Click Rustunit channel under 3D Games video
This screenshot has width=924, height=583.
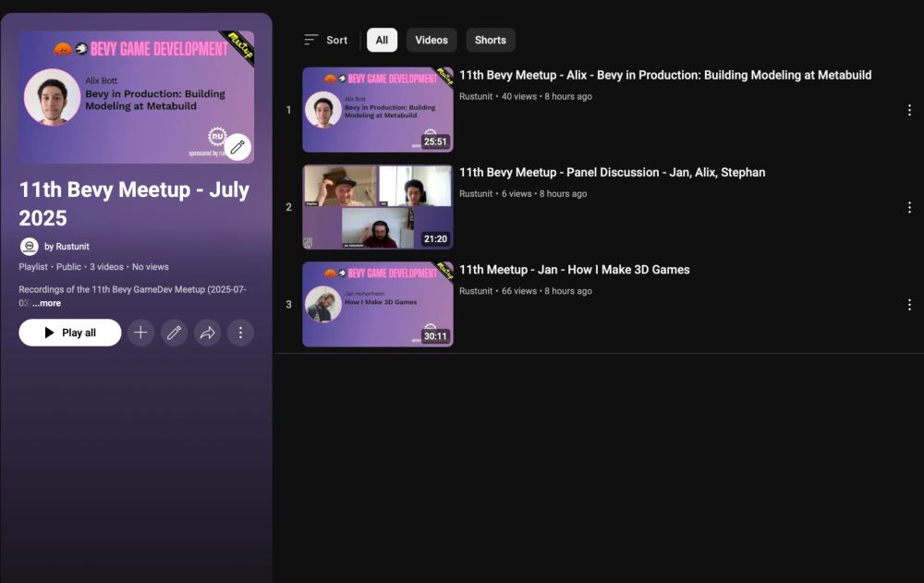point(476,291)
